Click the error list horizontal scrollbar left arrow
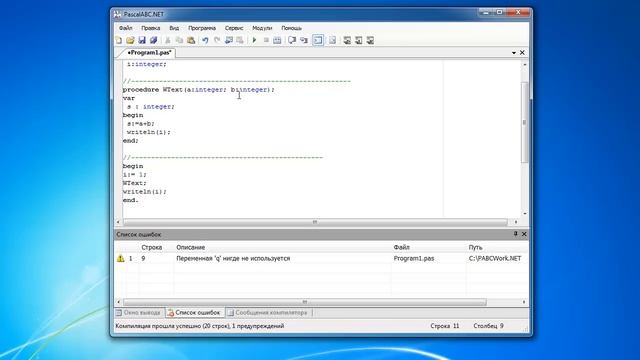 [x=119, y=302]
